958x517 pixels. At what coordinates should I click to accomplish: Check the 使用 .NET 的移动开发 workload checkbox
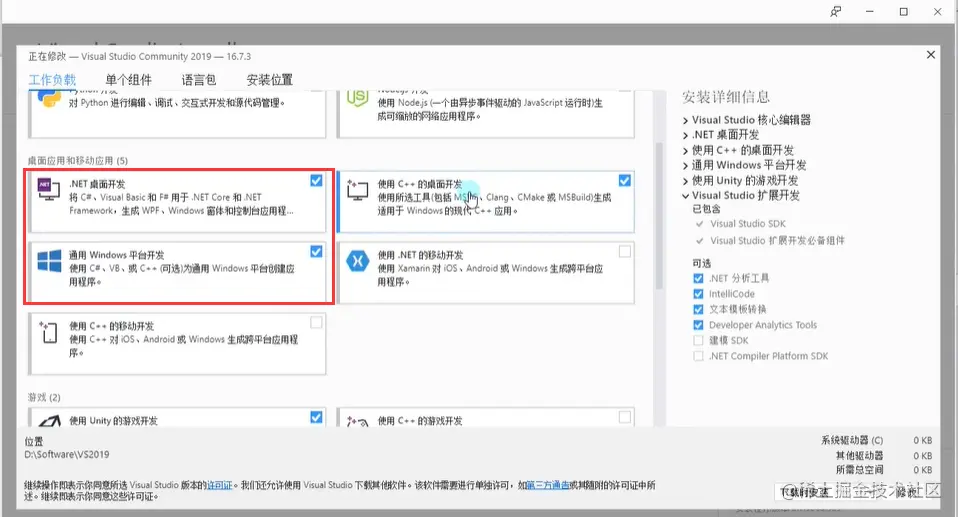(x=624, y=251)
